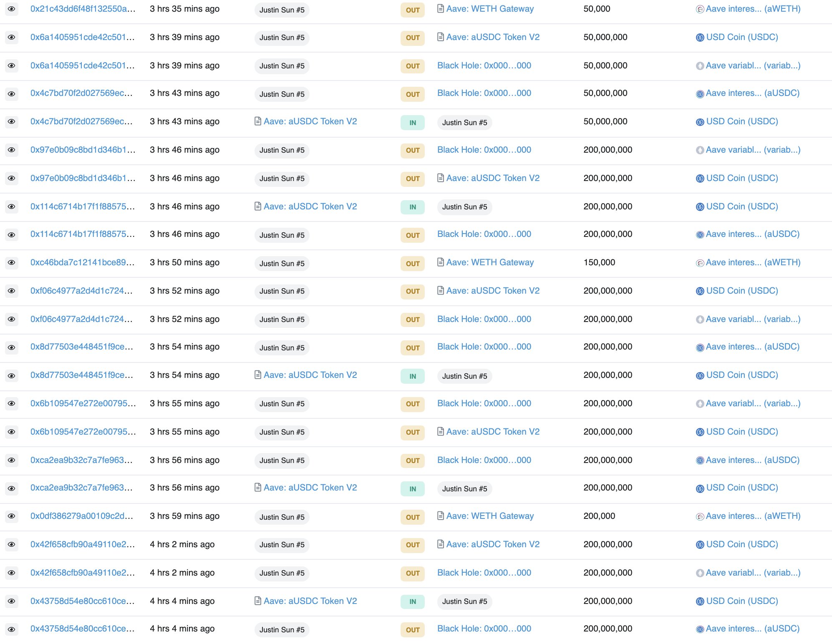
Task: Click eye icon for the 3 hrs 59 mins row
Action: [x=12, y=516]
